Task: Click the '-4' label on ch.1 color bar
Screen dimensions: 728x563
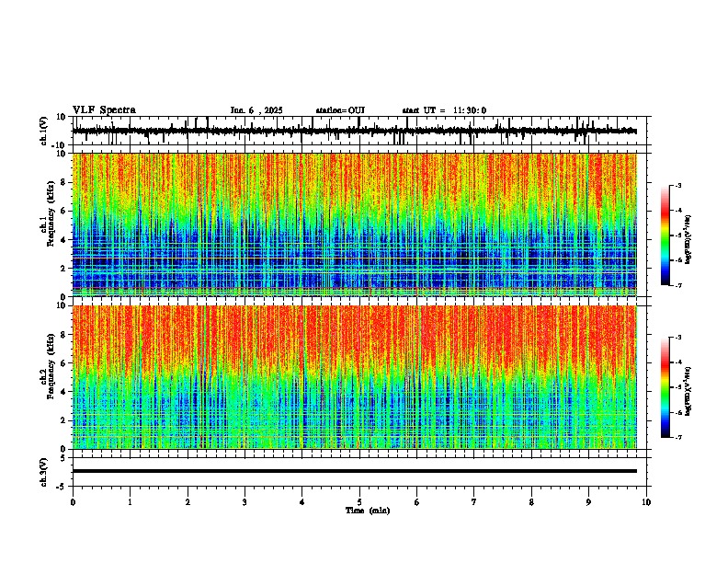Action: [678, 211]
